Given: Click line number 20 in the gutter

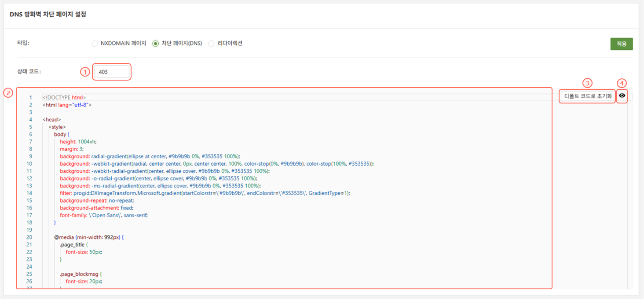Looking at the screenshot, I should pos(29,237).
